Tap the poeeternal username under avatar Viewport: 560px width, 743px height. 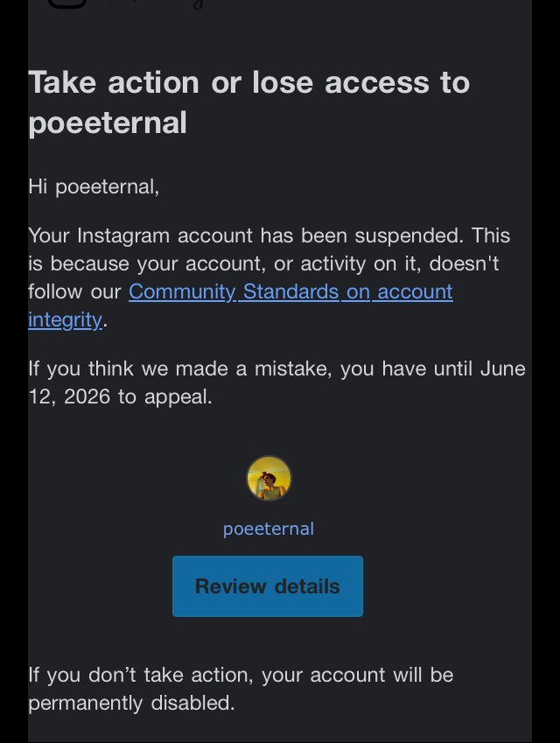pyautogui.click(x=269, y=529)
